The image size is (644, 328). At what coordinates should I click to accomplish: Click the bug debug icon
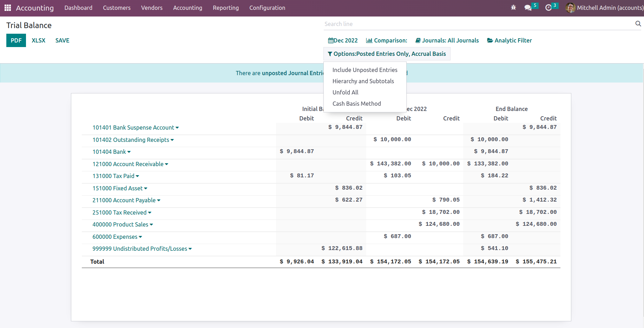[x=513, y=7]
